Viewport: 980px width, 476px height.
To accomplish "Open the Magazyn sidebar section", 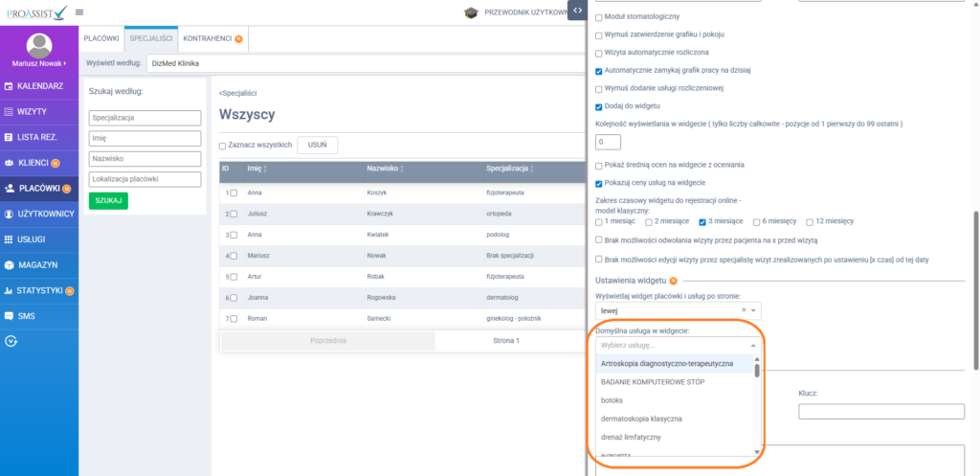I will click(x=37, y=264).
